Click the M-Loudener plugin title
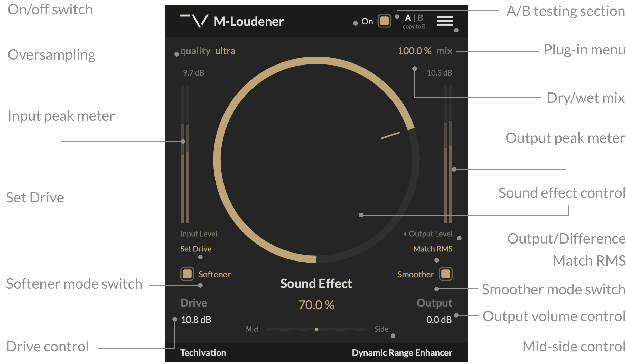626x364 pixels. coord(249,21)
